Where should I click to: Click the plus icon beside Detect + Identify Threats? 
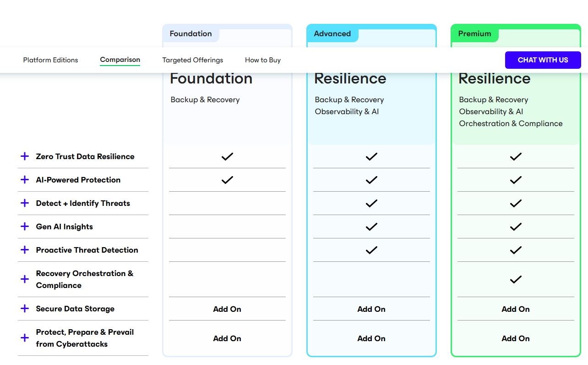click(x=25, y=203)
